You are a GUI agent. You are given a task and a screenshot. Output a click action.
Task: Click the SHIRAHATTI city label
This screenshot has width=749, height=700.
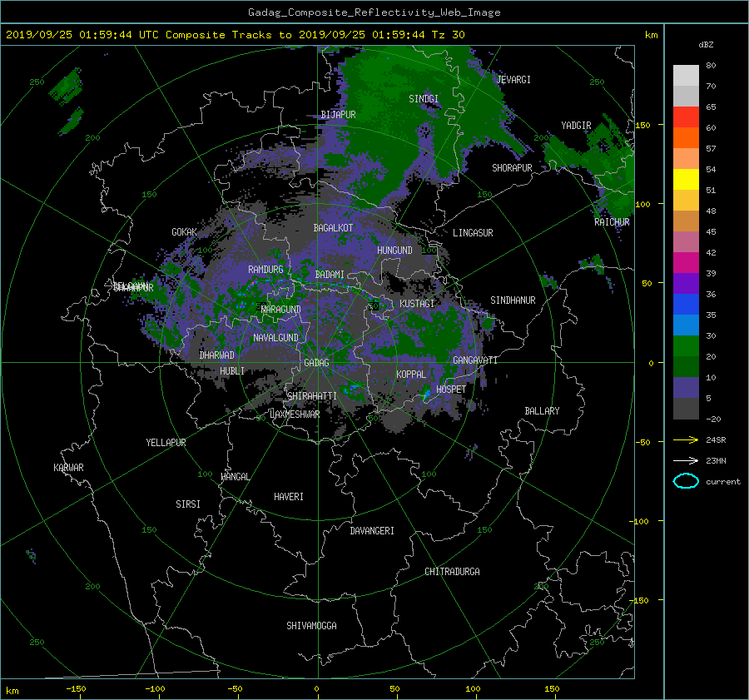pos(312,396)
